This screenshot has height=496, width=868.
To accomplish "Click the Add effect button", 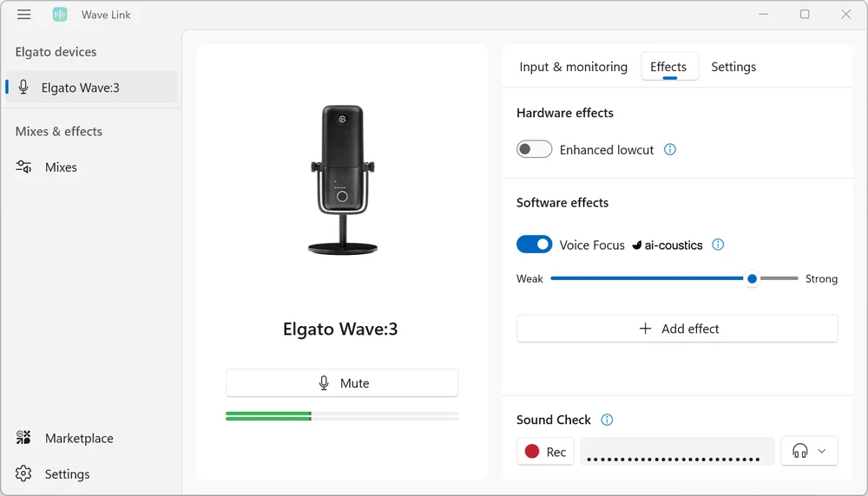I will pos(677,329).
